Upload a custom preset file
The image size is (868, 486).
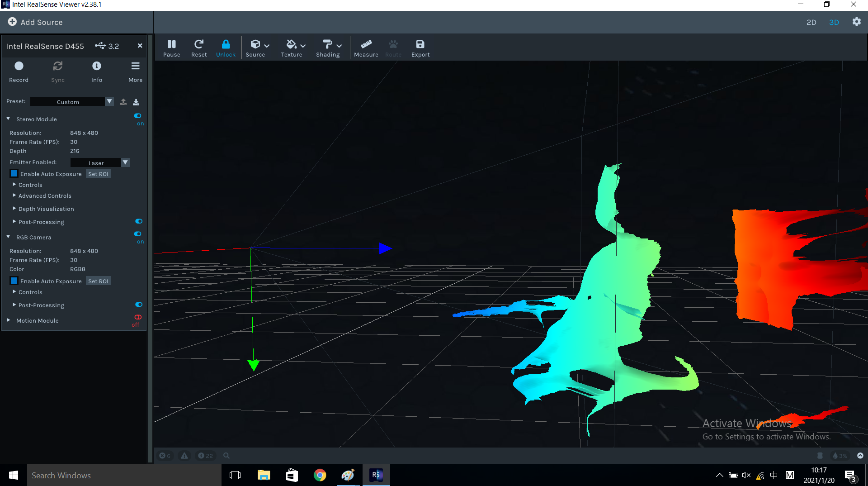(123, 101)
